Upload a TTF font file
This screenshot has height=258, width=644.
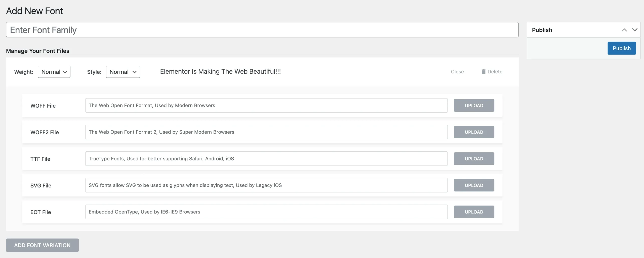474,159
